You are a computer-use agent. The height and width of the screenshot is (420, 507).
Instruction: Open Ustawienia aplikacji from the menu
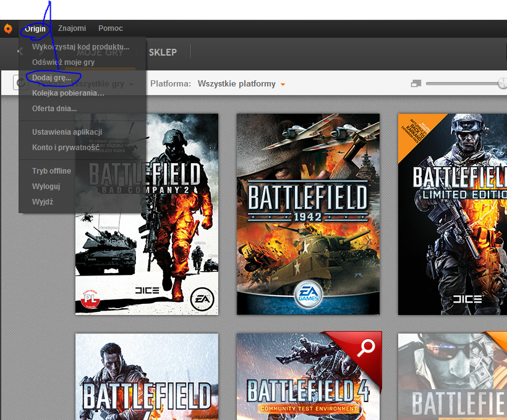[x=67, y=132]
